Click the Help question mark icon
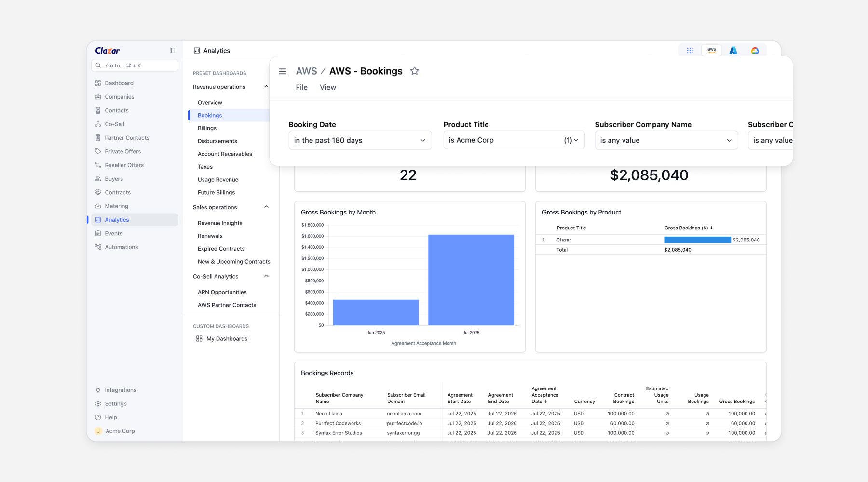The image size is (868, 482). point(98,417)
